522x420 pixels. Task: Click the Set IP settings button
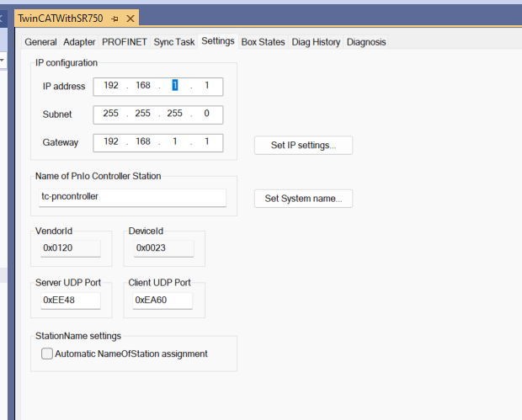303,145
